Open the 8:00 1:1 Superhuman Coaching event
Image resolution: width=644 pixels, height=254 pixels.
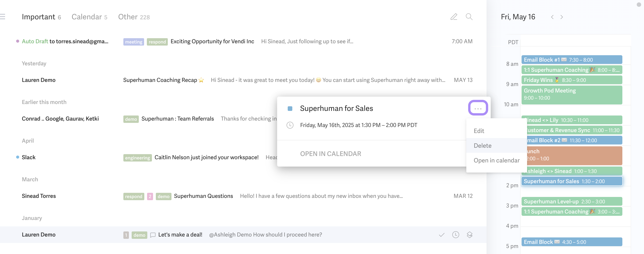coord(572,70)
